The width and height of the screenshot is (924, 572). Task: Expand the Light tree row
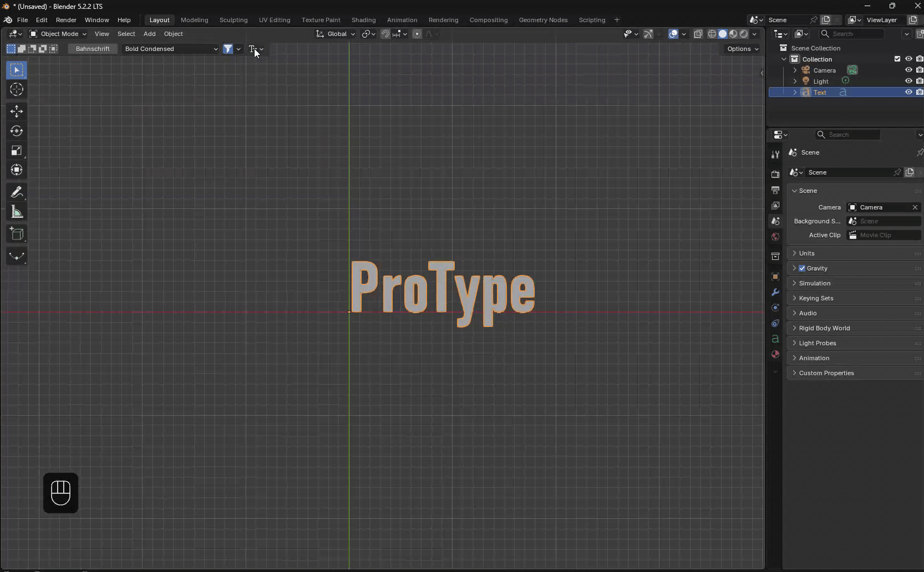(795, 81)
